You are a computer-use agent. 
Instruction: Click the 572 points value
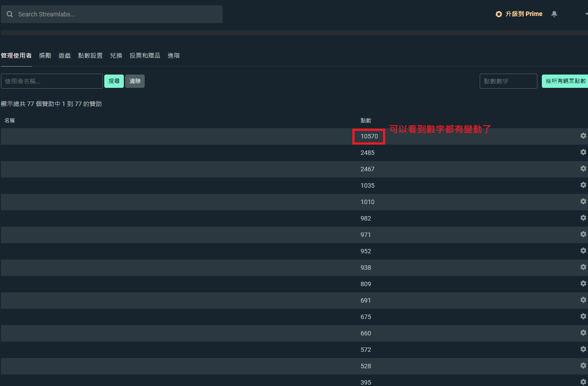click(366, 350)
